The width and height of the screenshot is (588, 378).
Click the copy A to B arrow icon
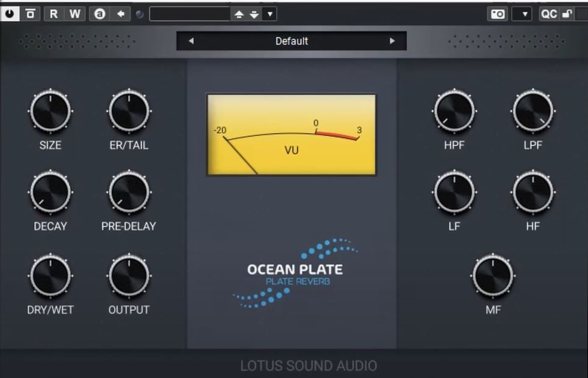[120, 14]
